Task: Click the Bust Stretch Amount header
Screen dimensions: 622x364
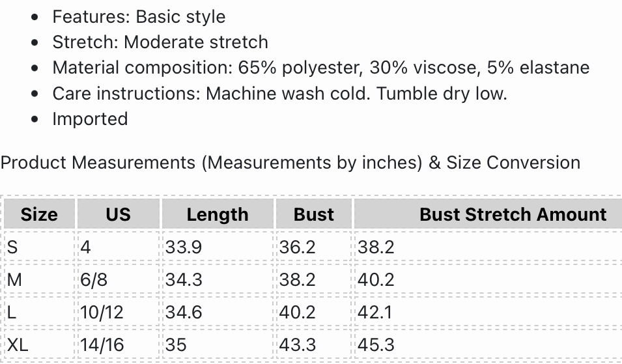Action: [513, 214]
